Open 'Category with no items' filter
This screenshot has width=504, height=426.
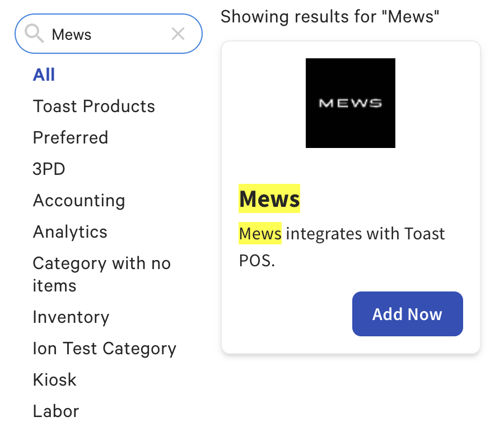coord(101,274)
